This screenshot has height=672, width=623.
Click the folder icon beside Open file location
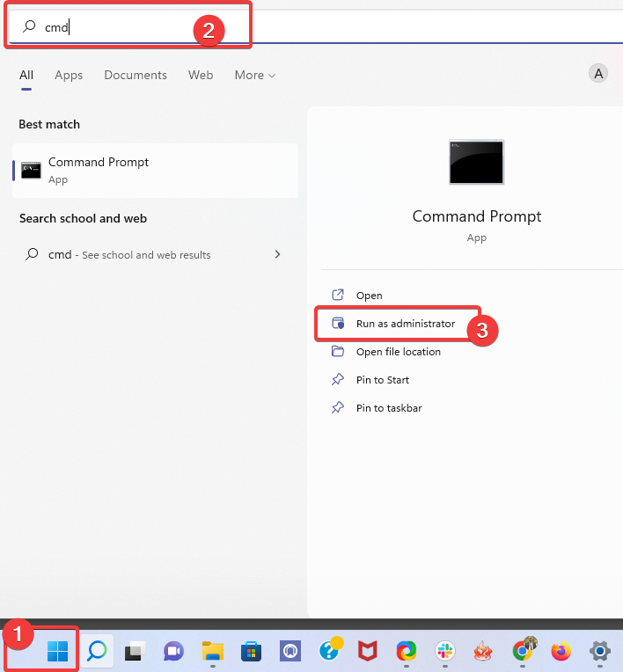(338, 352)
